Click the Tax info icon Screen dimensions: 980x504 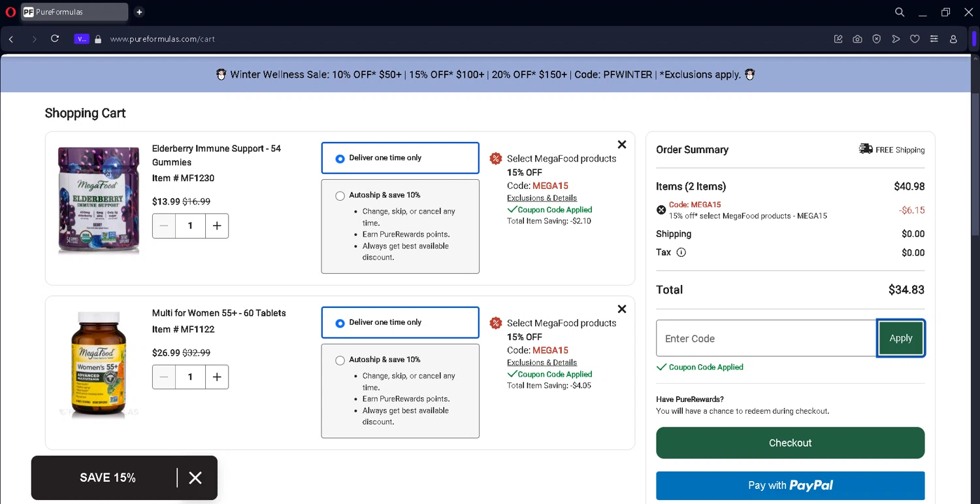(x=681, y=252)
